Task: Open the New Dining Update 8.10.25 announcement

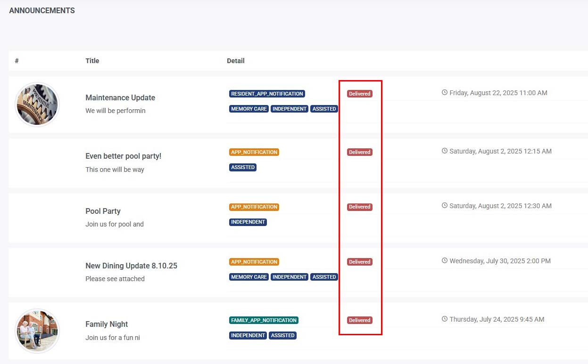Action: [132, 266]
